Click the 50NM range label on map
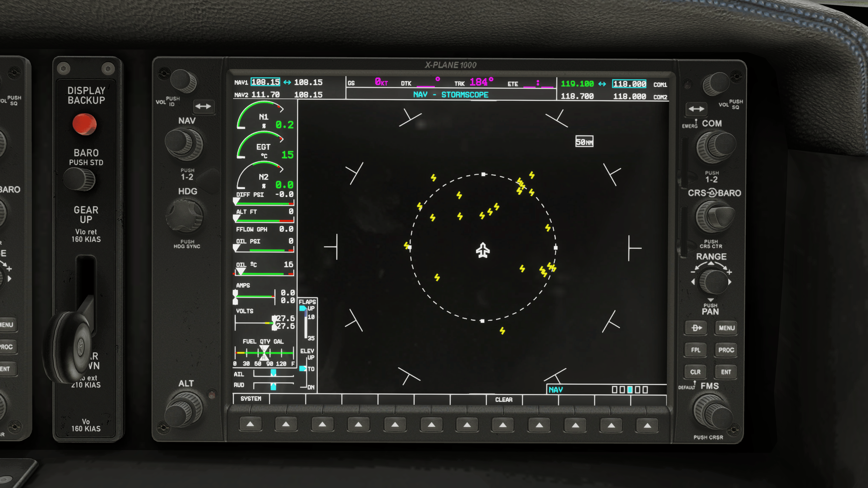868x488 pixels. 584,141
